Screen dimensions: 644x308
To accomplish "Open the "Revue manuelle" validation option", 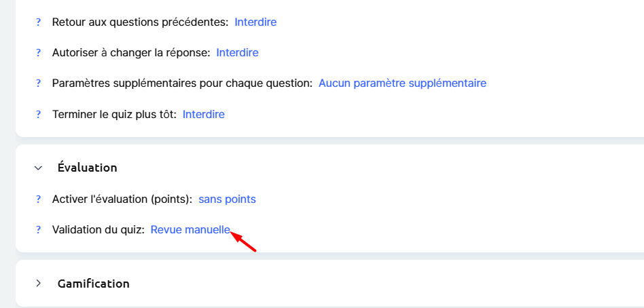I will click(190, 230).
